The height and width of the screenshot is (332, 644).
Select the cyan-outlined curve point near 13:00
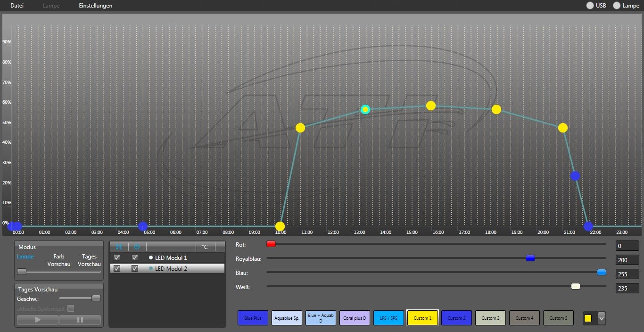click(x=365, y=109)
